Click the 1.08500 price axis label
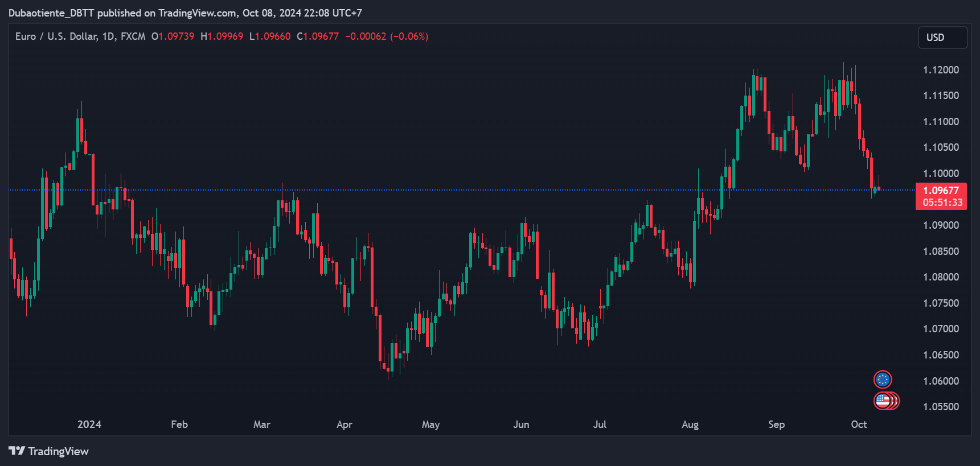 click(941, 251)
